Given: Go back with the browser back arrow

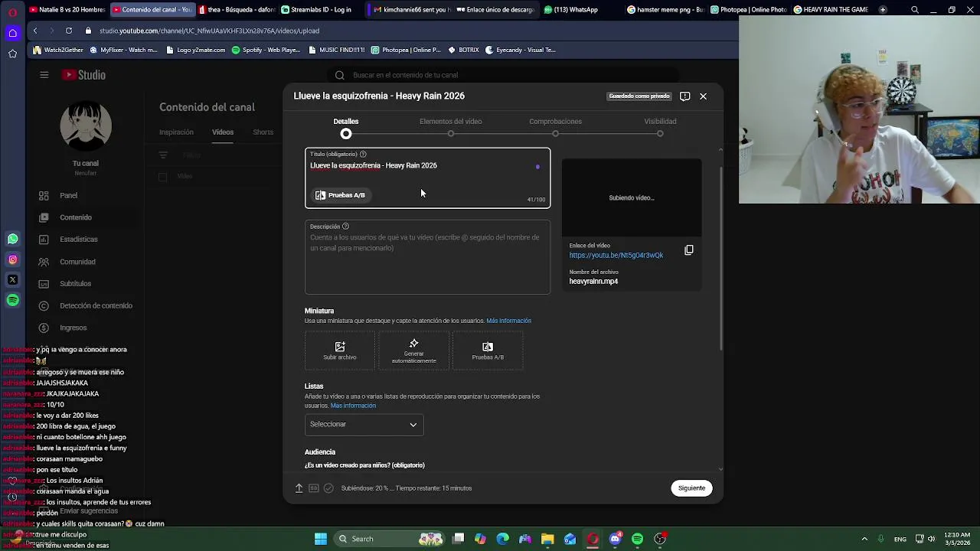Looking at the screenshot, I should point(35,31).
